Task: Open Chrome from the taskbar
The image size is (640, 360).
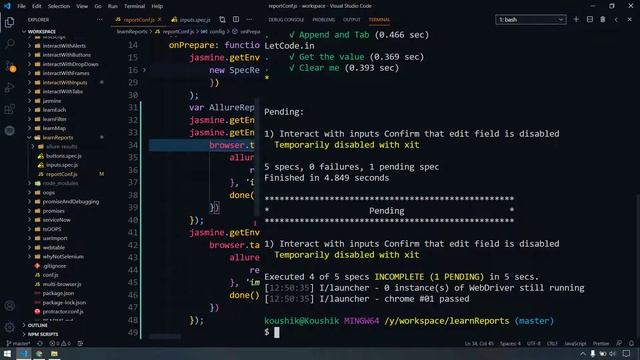Action: pos(39,353)
